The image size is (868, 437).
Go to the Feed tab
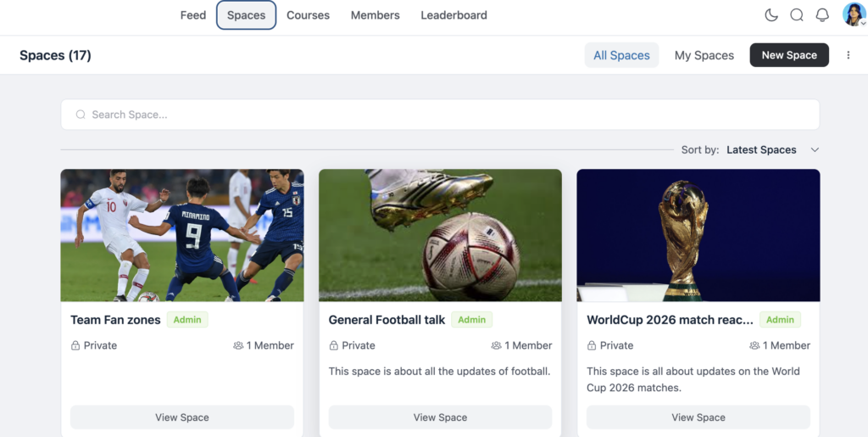click(x=193, y=15)
